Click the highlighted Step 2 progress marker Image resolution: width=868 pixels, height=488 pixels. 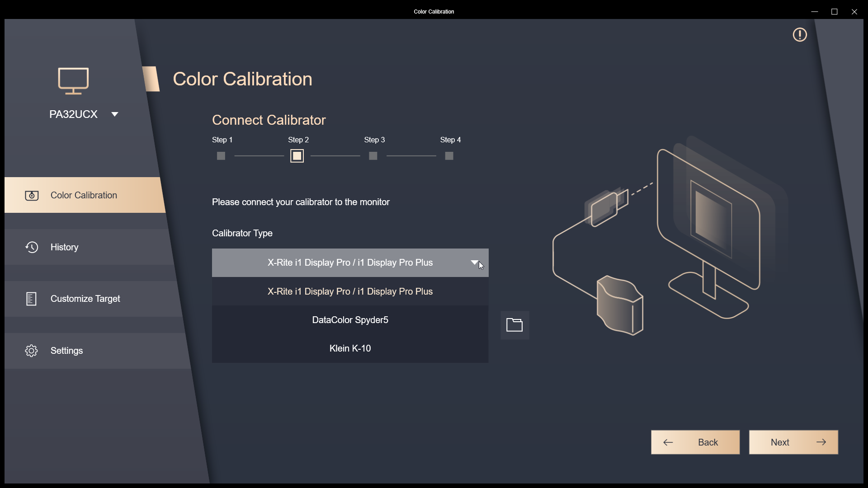(297, 156)
